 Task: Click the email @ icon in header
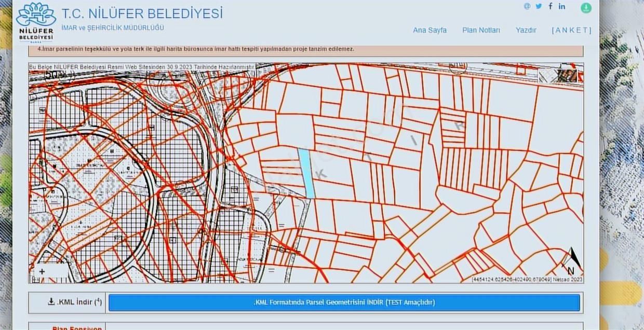click(527, 6)
